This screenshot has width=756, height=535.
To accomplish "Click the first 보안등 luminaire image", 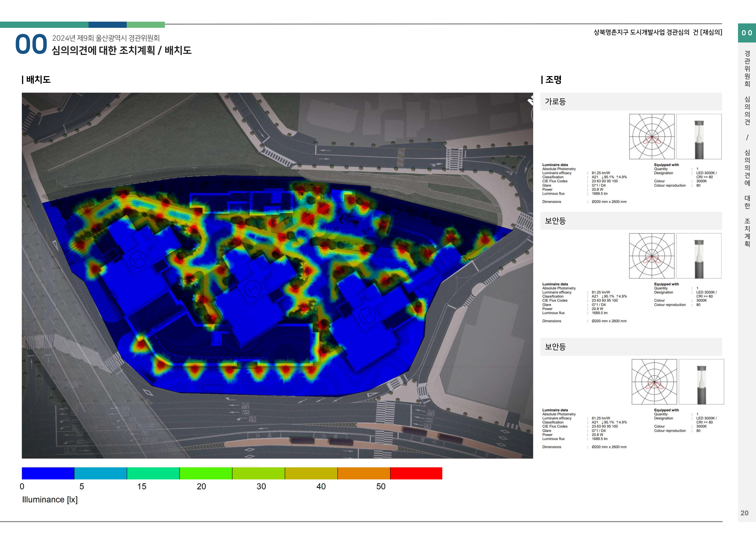I will [699, 256].
